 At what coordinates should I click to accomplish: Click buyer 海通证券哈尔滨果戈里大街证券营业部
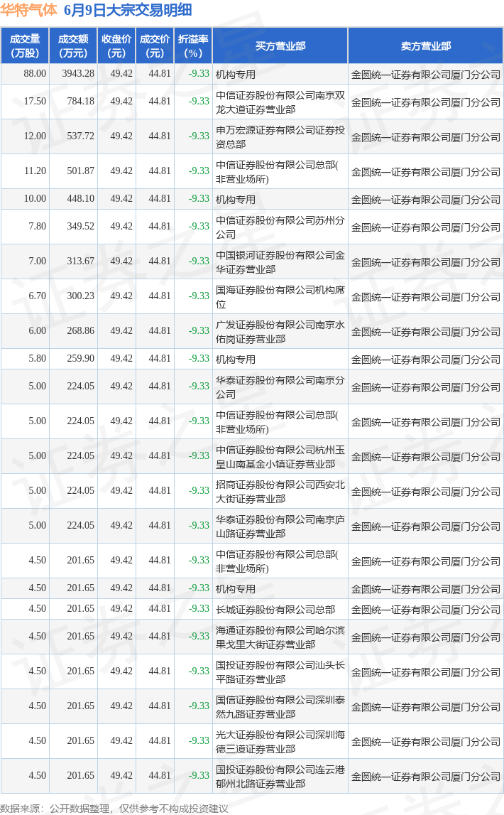[x=280, y=638]
